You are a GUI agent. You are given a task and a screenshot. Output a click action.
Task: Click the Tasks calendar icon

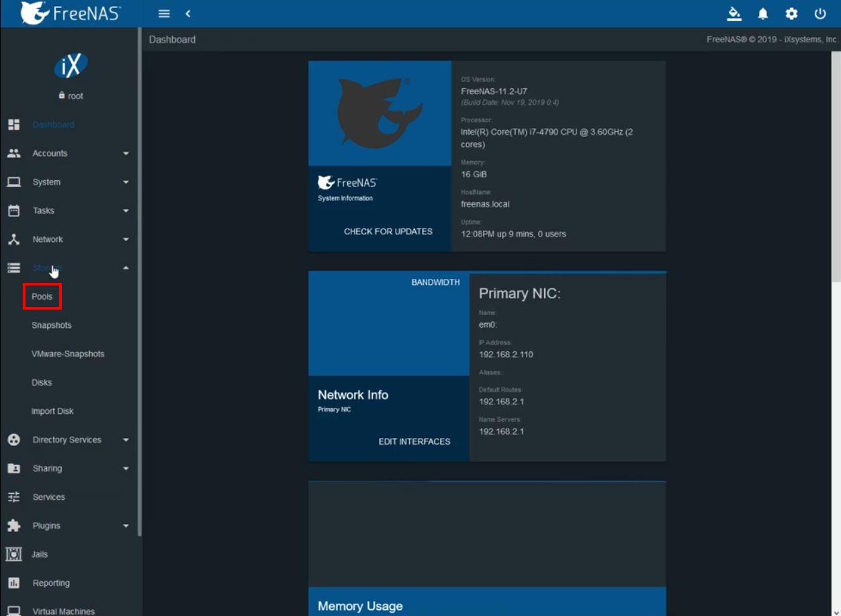pyautogui.click(x=13, y=211)
